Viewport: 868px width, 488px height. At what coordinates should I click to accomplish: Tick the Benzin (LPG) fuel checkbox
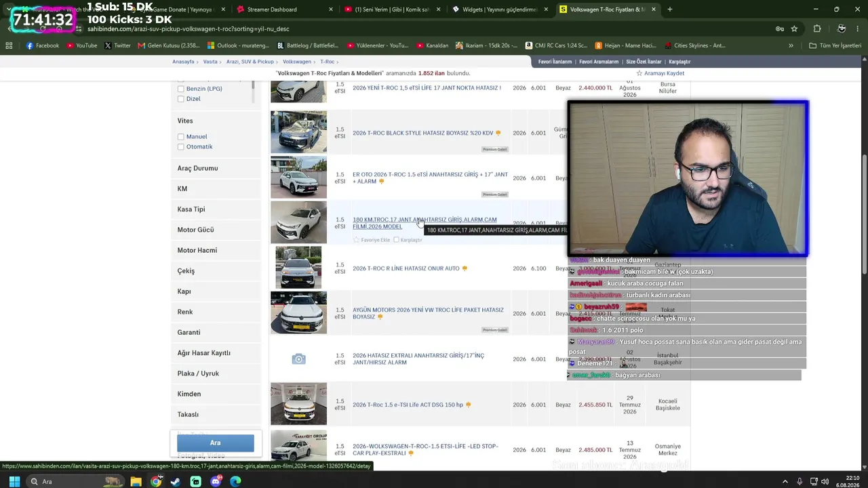click(180, 89)
